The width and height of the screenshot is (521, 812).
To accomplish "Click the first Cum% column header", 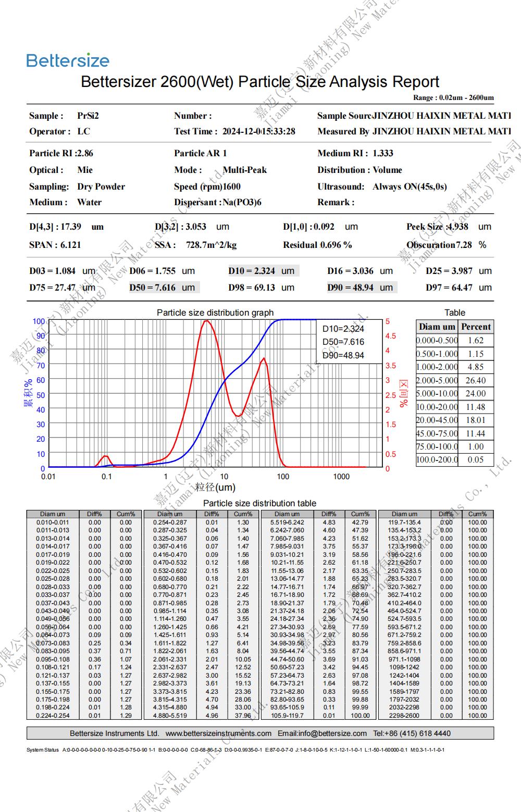I will (x=126, y=514).
